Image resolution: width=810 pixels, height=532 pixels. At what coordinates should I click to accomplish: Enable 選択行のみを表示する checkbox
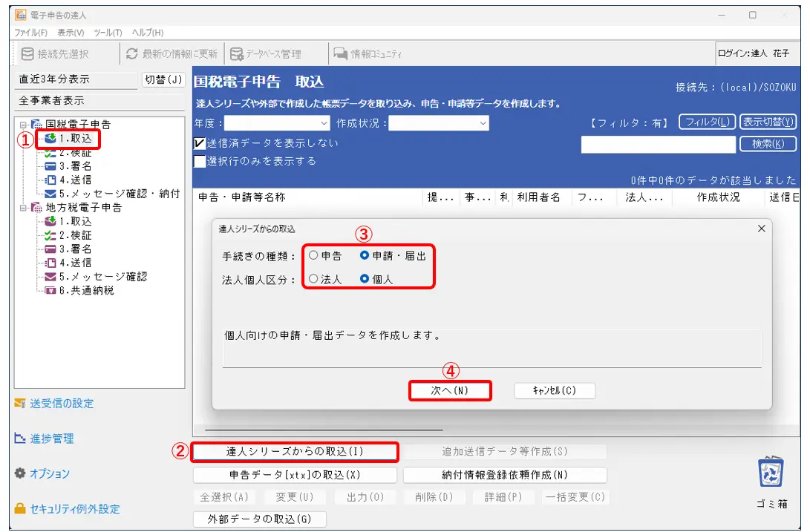pyautogui.click(x=199, y=161)
